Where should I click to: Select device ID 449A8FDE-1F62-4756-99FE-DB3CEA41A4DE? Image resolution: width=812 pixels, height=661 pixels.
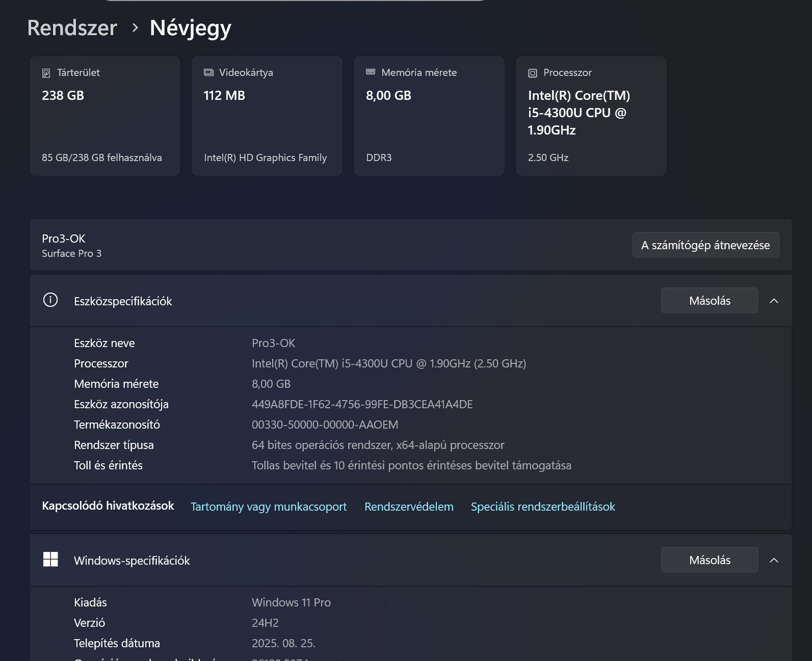(x=362, y=404)
